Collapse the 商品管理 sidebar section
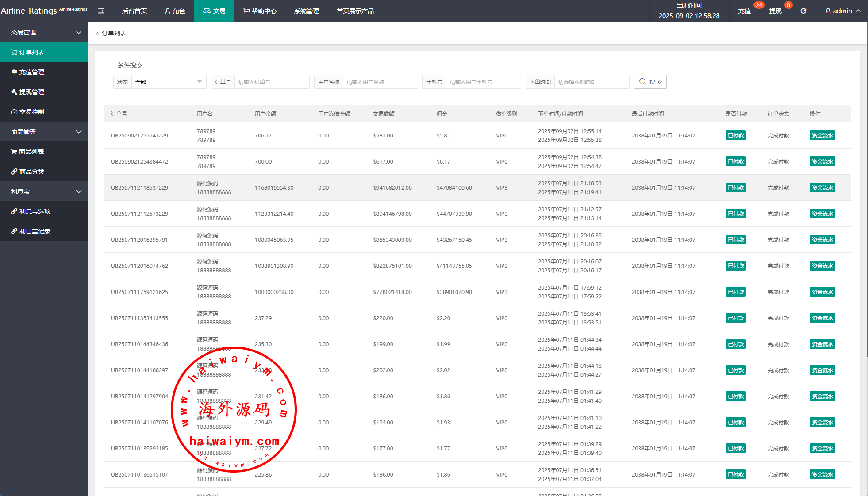 [79, 132]
